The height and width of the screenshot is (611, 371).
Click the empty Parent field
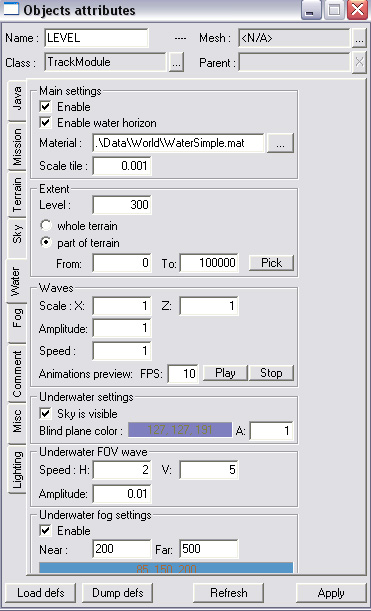(294, 62)
